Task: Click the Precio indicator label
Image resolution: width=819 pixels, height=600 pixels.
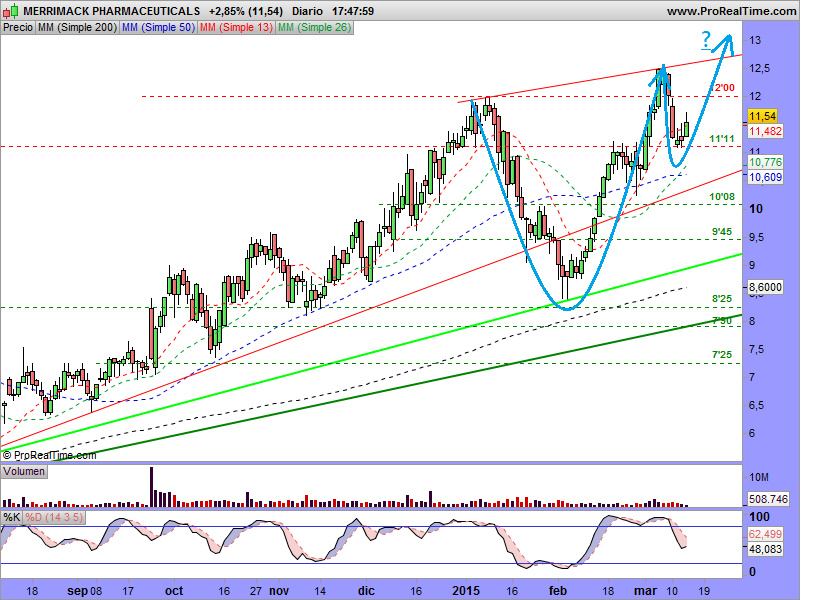Action: 18,27
